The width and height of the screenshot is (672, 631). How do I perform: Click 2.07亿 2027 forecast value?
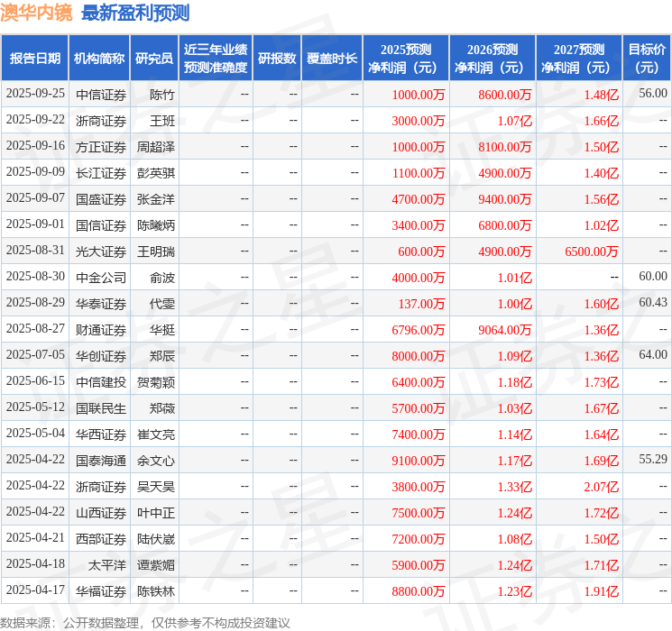[x=601, y=487]
